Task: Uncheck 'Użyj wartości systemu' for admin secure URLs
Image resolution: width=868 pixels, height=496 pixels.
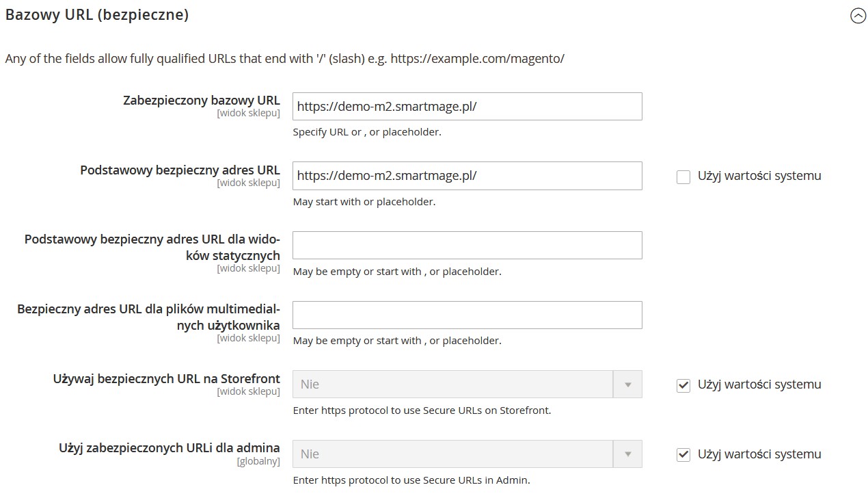Action: click(683, 455)
